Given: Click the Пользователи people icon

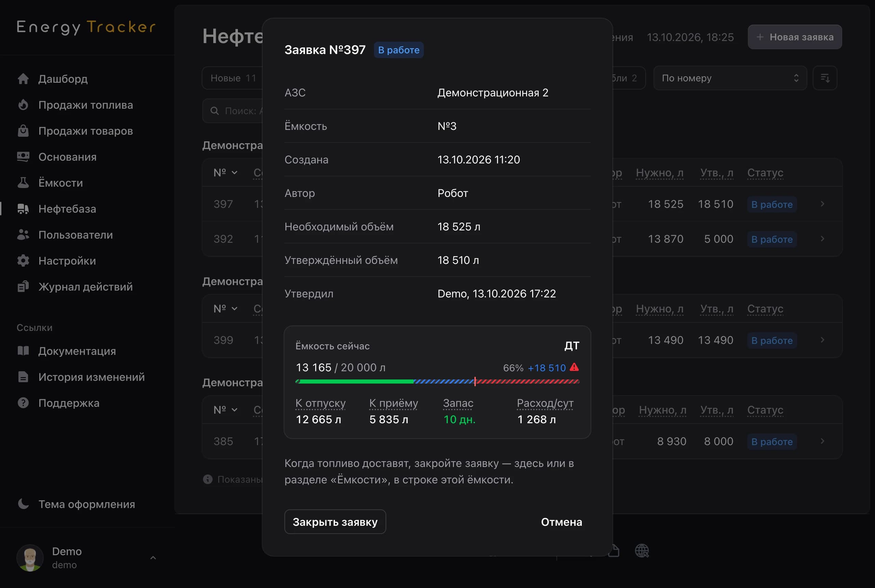Looking at the screenshot, I should [x=23, y=235].
